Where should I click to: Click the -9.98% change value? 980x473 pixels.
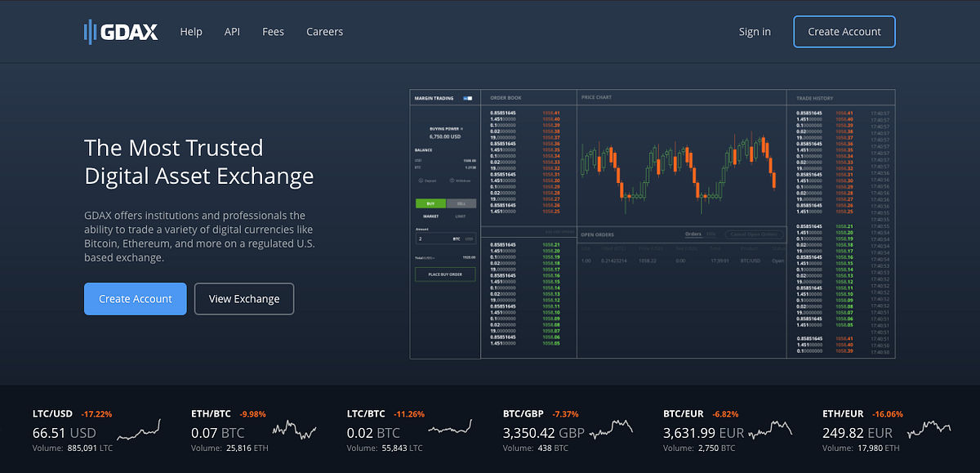tap(251, 413)
